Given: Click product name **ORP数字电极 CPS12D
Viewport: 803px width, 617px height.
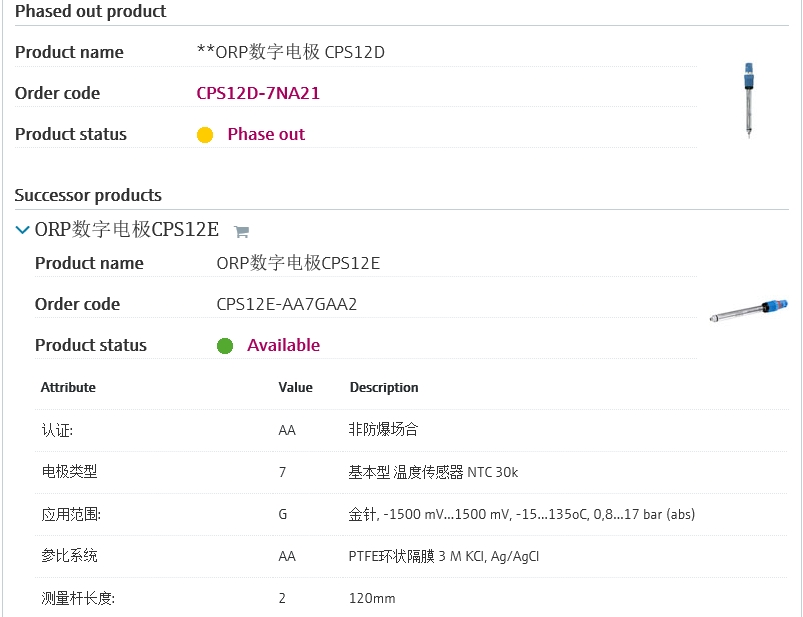Looking at the screenshot, I should click(x=291, y=52).
